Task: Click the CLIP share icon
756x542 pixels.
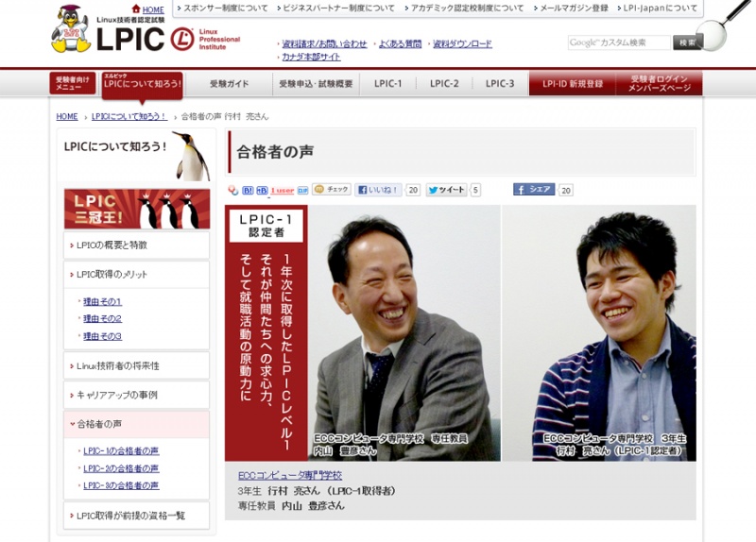Action: 302,191
